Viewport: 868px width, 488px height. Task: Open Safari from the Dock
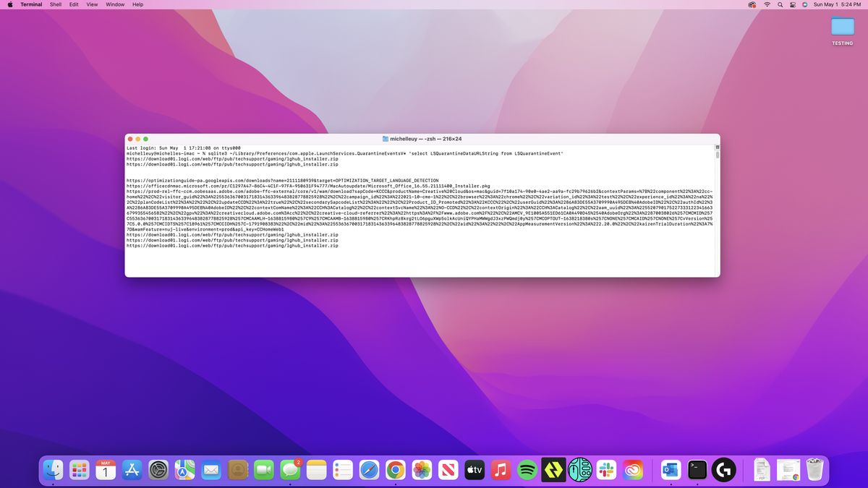(368, 470)
